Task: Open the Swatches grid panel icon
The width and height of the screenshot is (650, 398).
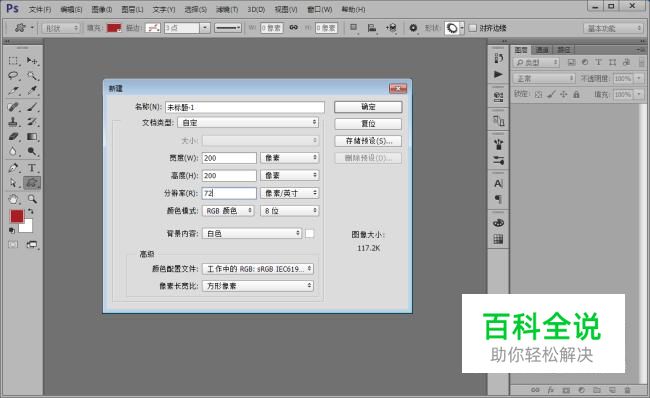Action: pos(498,239)
